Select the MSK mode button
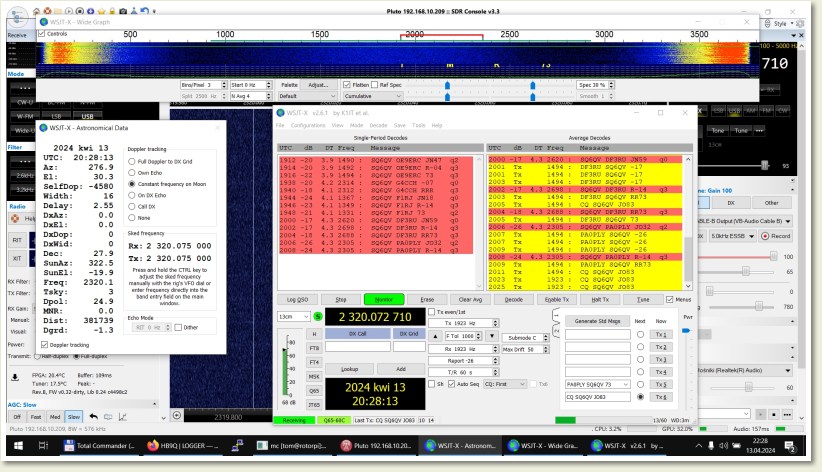The image size is (822, 472). pyautogui.click(x=315, y=377)
